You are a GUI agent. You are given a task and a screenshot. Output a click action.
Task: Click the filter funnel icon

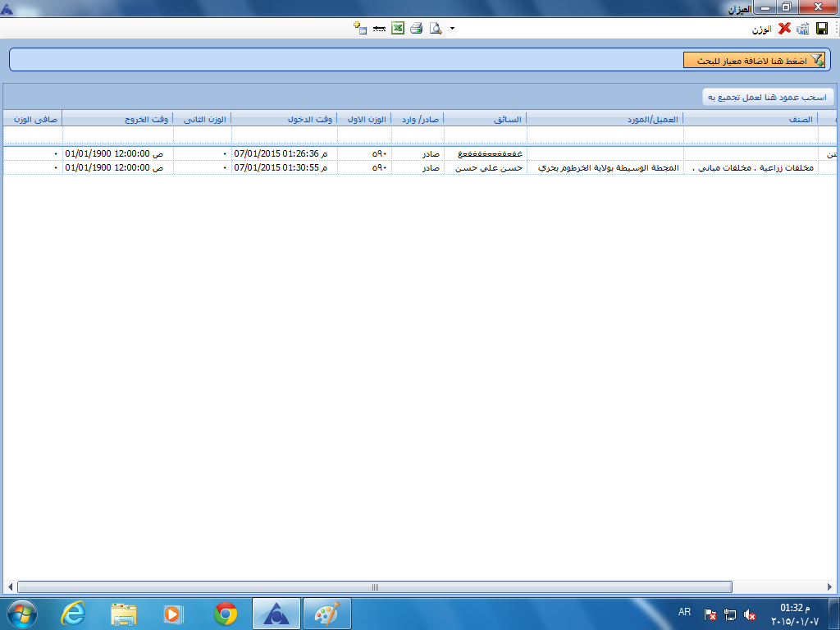[x=817, y=61]
